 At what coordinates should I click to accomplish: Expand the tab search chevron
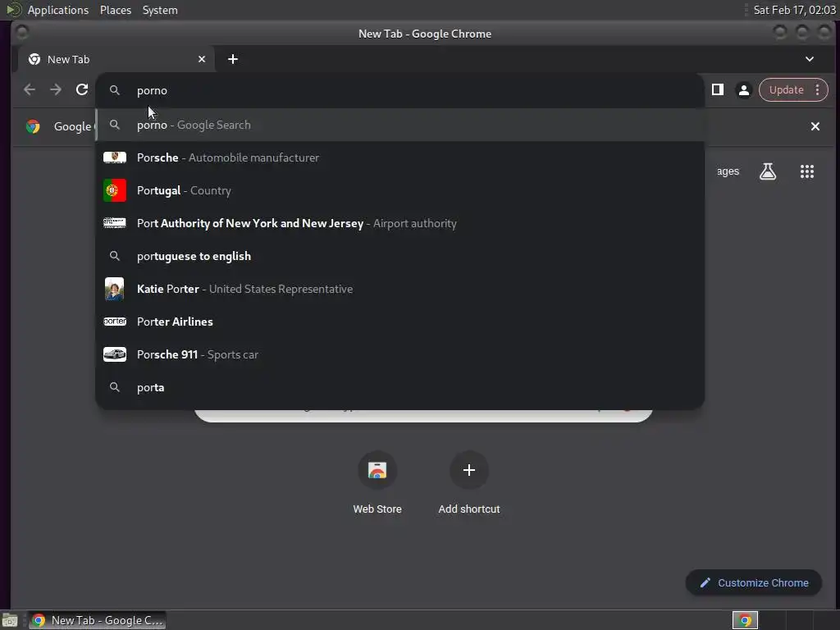click(810, 59)
